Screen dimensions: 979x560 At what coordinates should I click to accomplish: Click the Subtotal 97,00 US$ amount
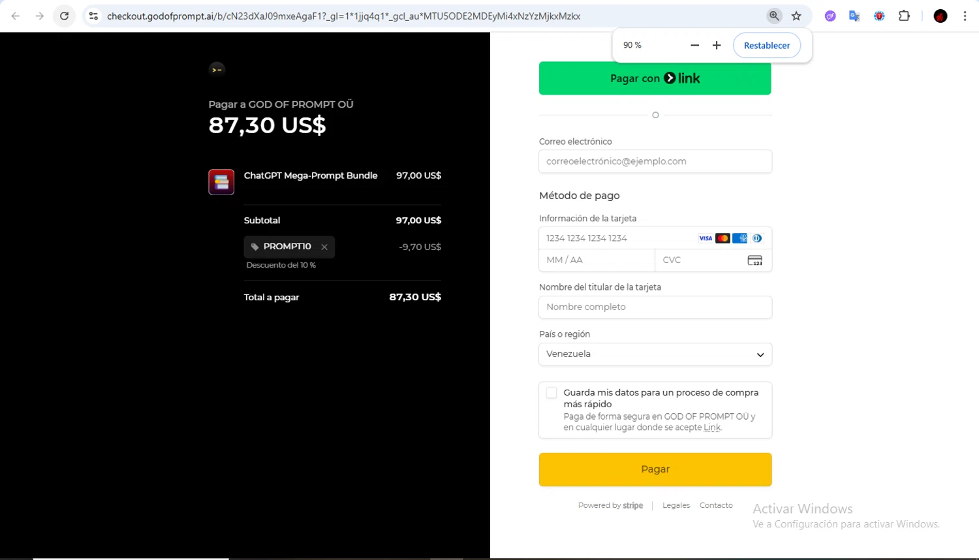point(418,221)
